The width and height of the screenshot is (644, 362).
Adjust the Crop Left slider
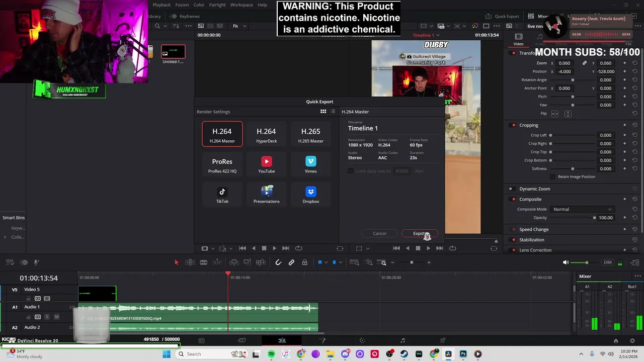tap(572, 135)
